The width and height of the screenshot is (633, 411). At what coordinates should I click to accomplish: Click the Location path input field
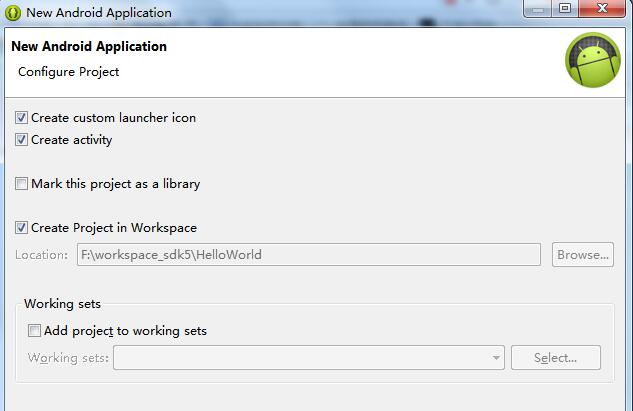pyautogui.click(x=309, y=255)
